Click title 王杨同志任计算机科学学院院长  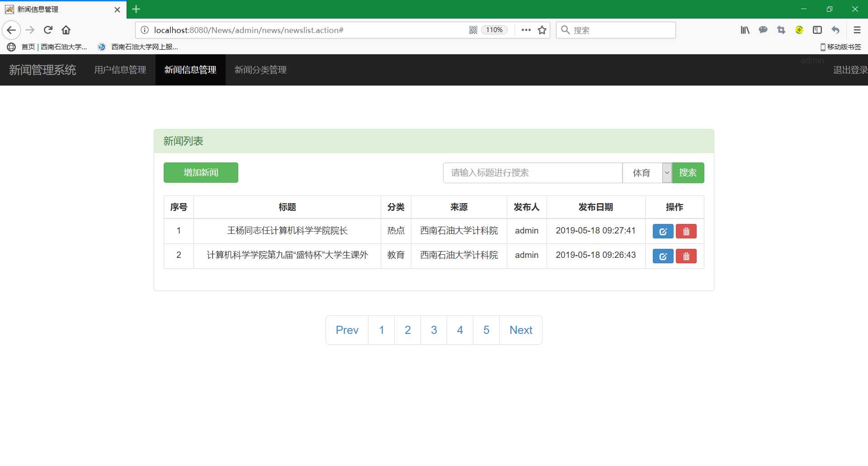coord(287,231)
